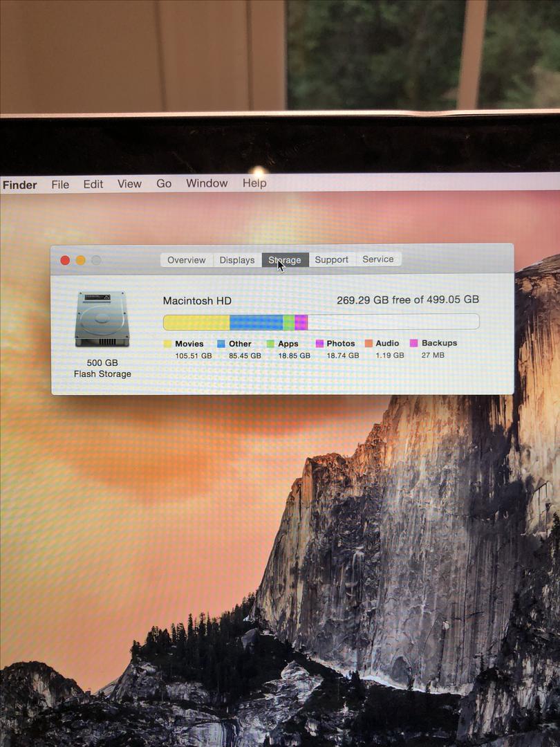The height and width of the screenshot is (747, 560).
Task: Click the 'Other' legend label
Action: click(240, 344)
